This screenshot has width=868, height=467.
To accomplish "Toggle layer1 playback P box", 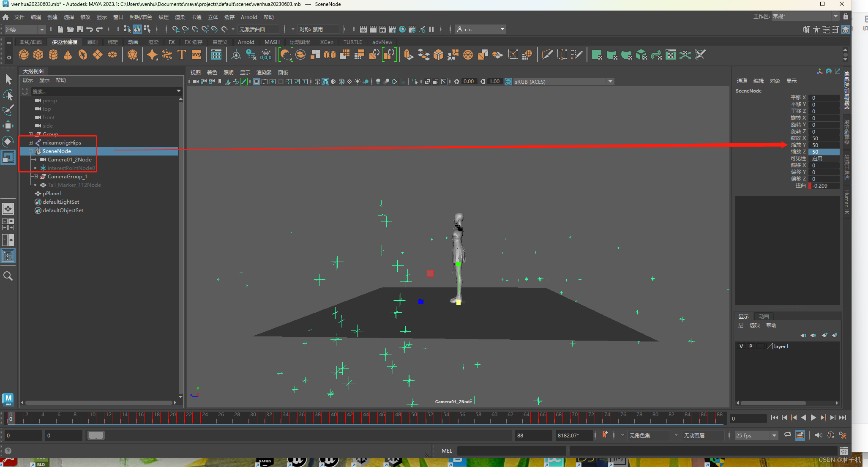I will 751,347.
